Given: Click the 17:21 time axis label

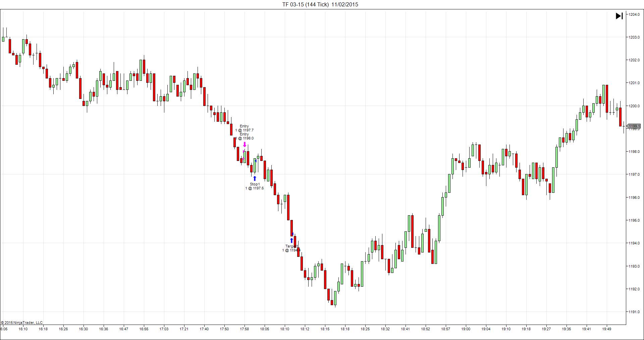Looking at the screenshot, I should [184, 329].
